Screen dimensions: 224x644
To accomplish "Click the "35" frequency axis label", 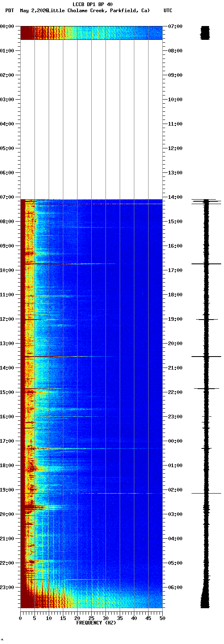I will [x=120, y=618].
